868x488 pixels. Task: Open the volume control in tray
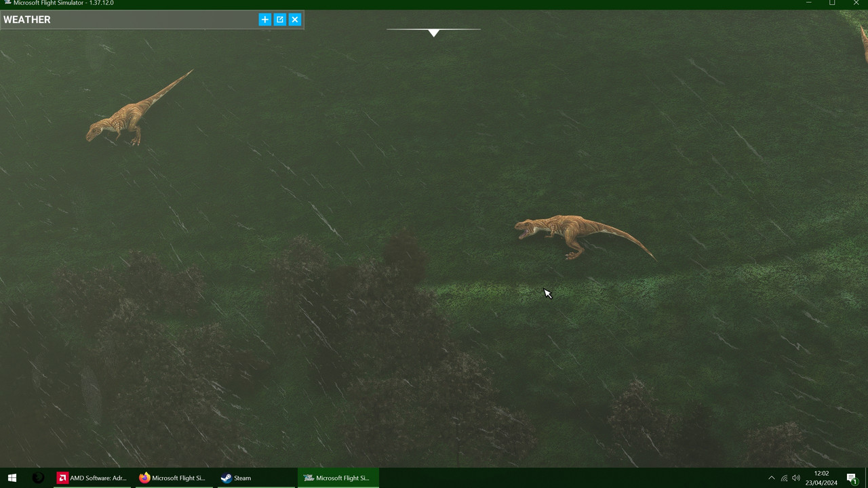[x=796, y=478]
